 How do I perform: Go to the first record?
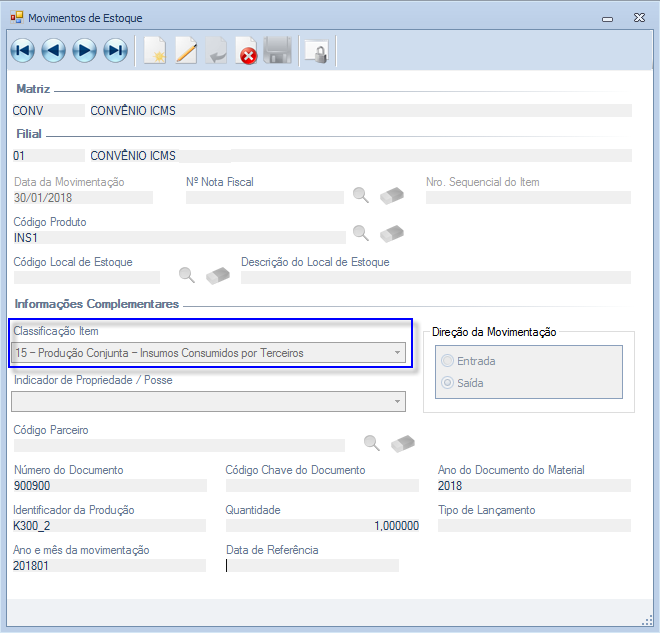tap(22, 51)
